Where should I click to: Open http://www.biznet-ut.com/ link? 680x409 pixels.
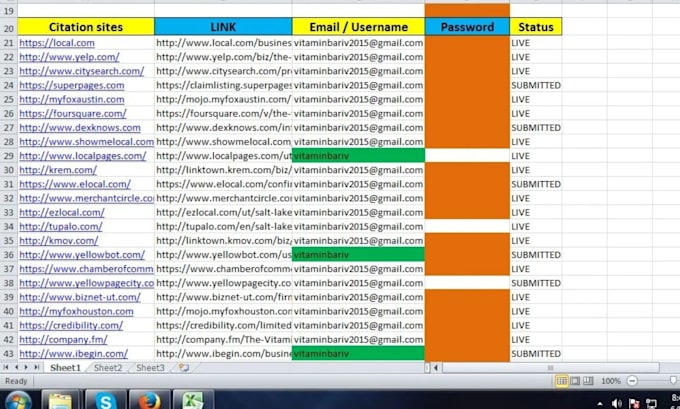pos(80,297)
